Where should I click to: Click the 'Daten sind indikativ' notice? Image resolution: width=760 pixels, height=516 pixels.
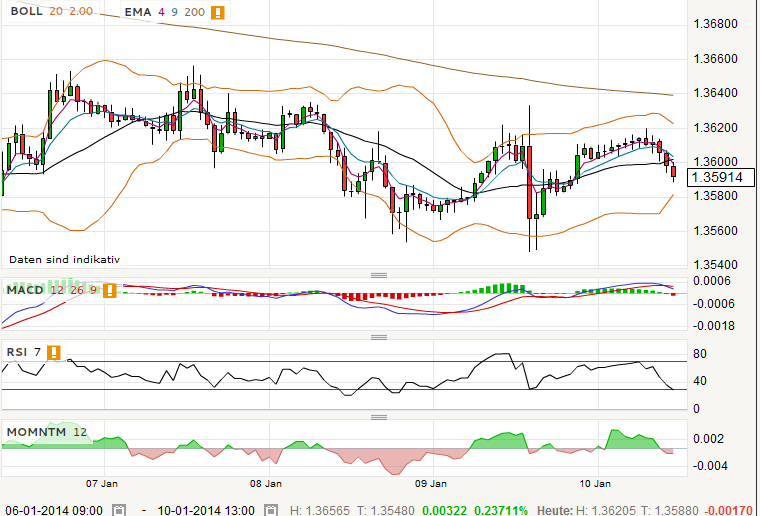[64, 260]
